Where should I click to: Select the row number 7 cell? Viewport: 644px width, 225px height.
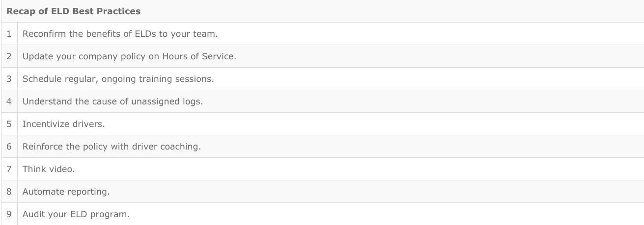9,169
